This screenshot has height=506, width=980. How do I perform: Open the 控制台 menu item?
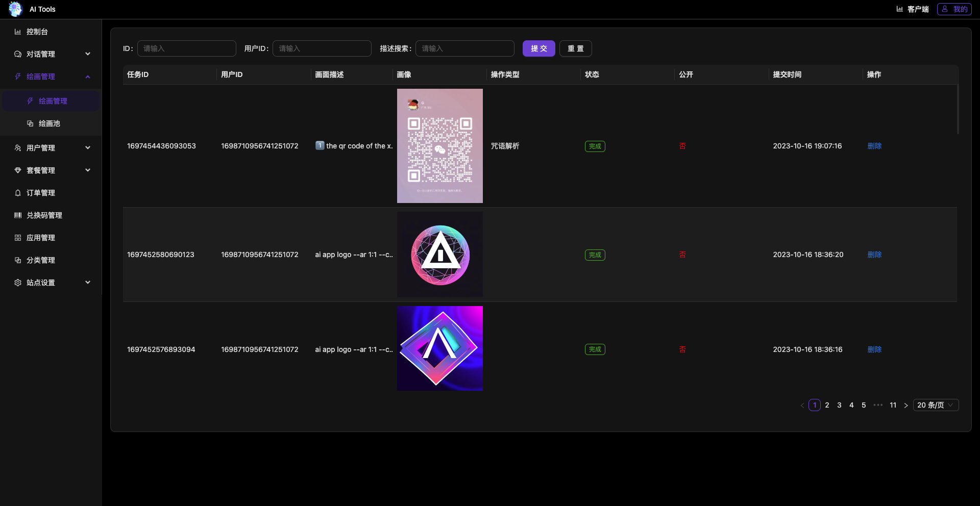click(x=51, y=32)
